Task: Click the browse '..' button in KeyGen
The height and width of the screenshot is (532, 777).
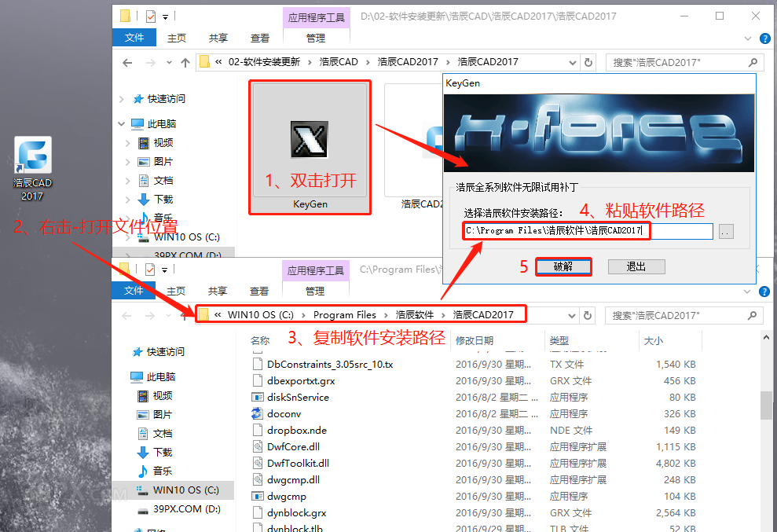Action: coord(726,232)
